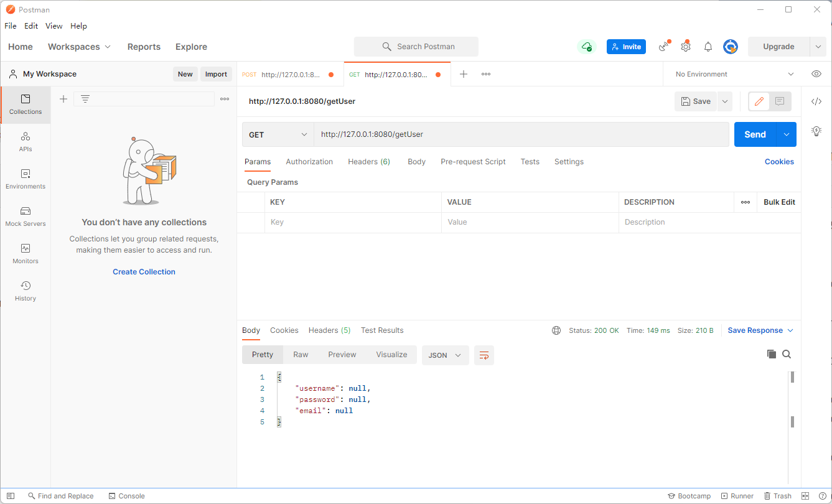The height and width of the screenshot is (504, 832).
Task: Click the Create Collection link
Action: tap(144, 272)
